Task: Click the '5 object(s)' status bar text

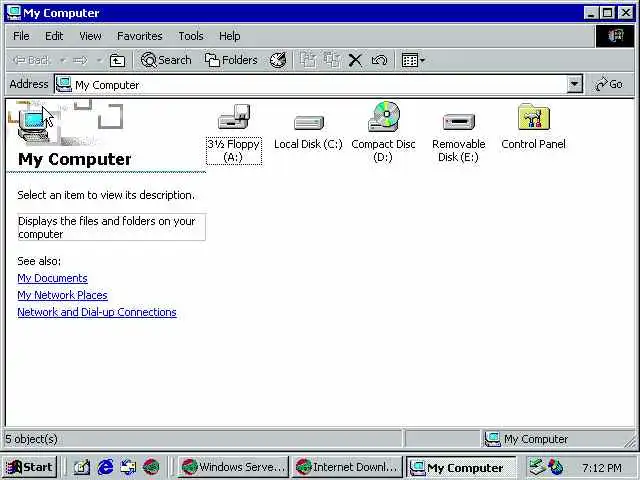Action: coord(31,439)
